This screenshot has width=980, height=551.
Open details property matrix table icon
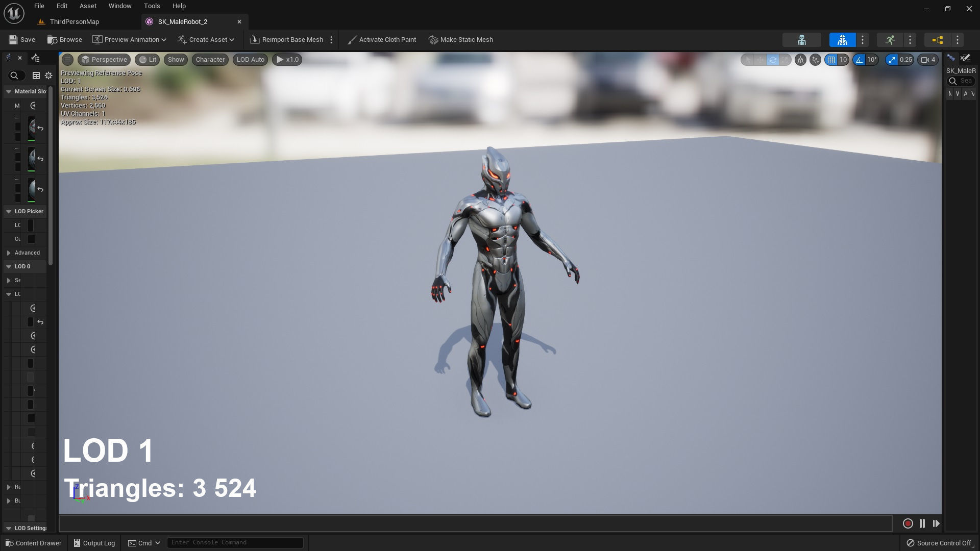click(36, 76)
